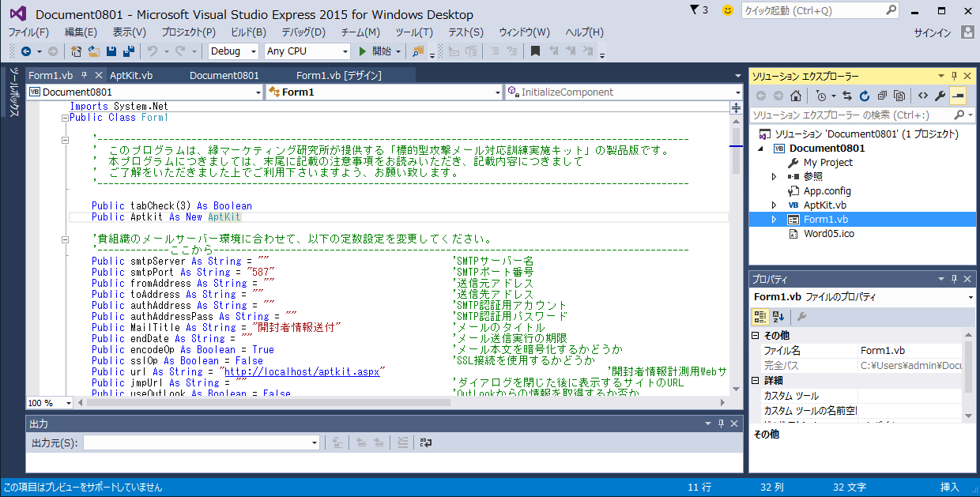
Task: Sort properties alphabetically with the A-Z icon
Action: click(x=778, y=317)
